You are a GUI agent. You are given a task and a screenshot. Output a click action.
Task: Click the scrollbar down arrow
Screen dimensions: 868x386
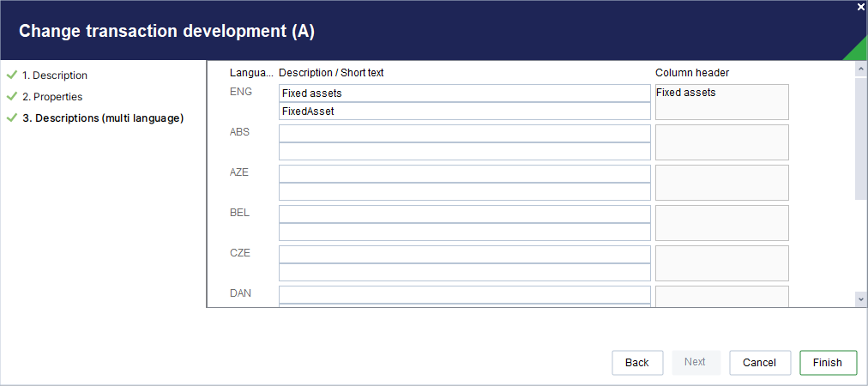click(861, 299)
